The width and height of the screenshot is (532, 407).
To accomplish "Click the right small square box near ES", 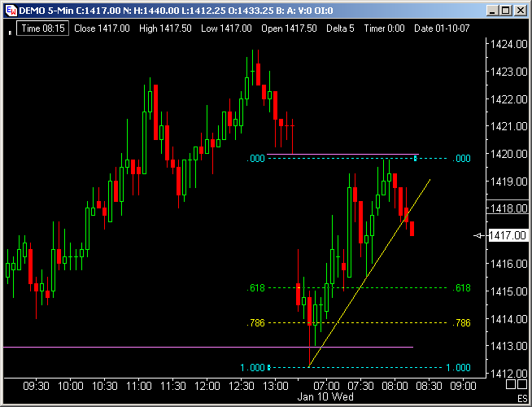I will point(521,384).
